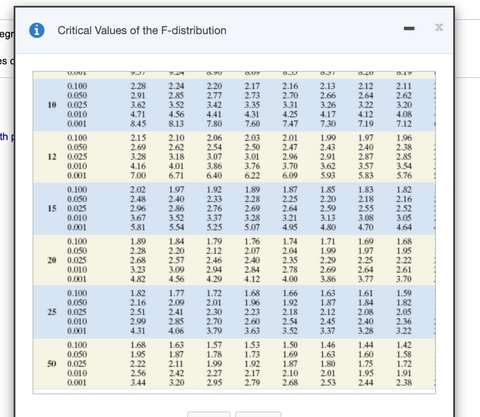Viewport: 480px width, 417px height.
Task: Click the table value 7.12
Action: (x=404, y=124)
